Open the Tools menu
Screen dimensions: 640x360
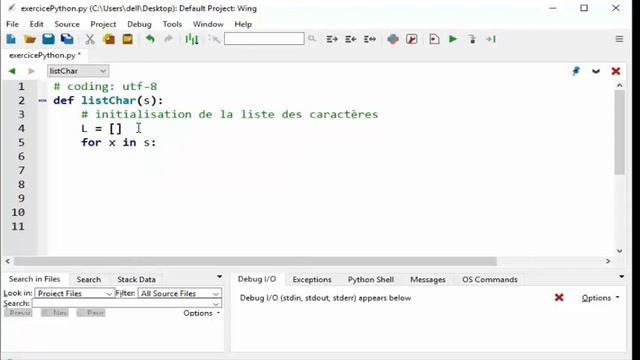click(172, 24)
